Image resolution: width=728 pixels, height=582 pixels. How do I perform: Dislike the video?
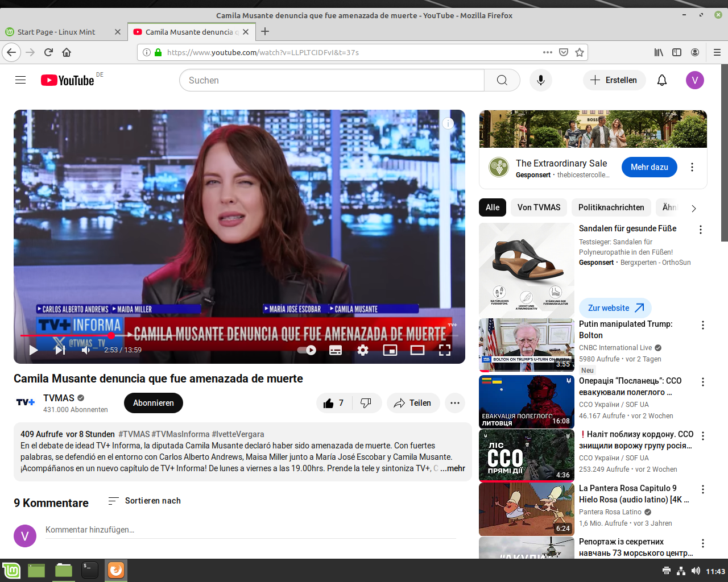coord(366,403)
